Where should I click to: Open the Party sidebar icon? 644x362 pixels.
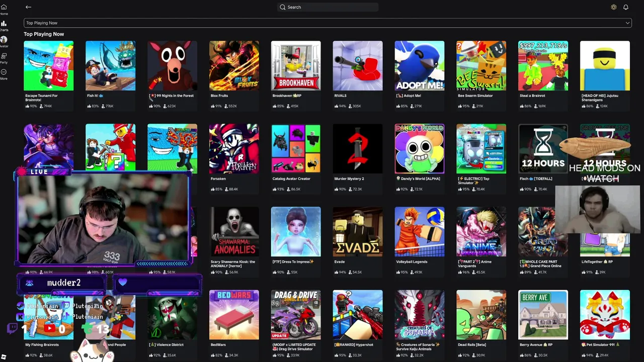(4, 56)
